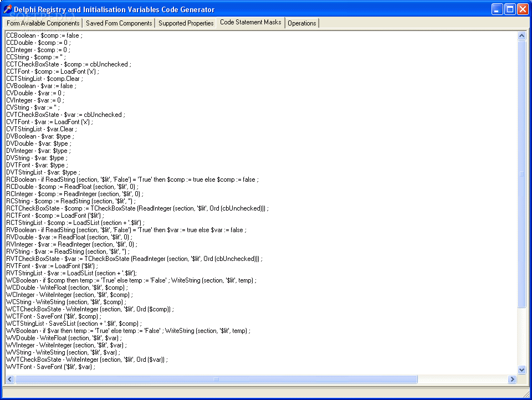Image resolution: width=532 pixels, height=400 pixels.
Task: Click the line starting 'RCTStringList - $comp := LoadSList'
Action: [75, 223]
